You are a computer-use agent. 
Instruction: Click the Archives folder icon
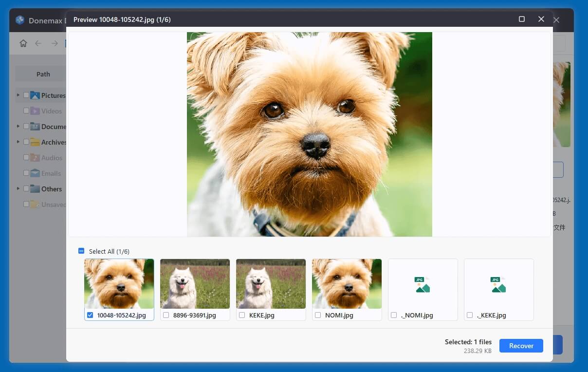(34, 142)
